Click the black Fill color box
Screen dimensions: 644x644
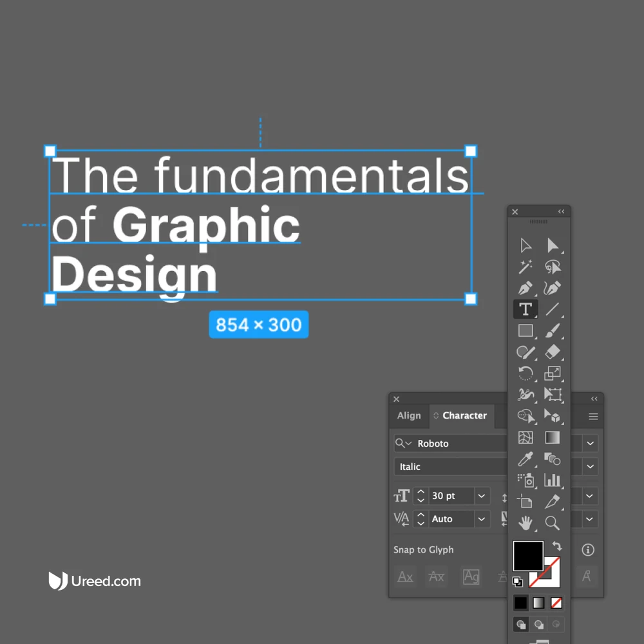pos(528,556)
